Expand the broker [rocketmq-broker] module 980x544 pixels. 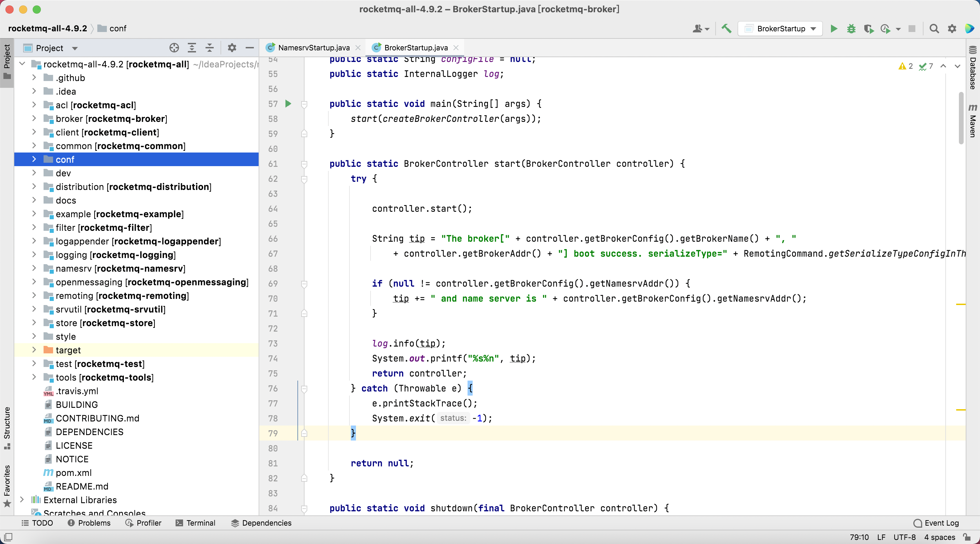click(x=33, y=118)
